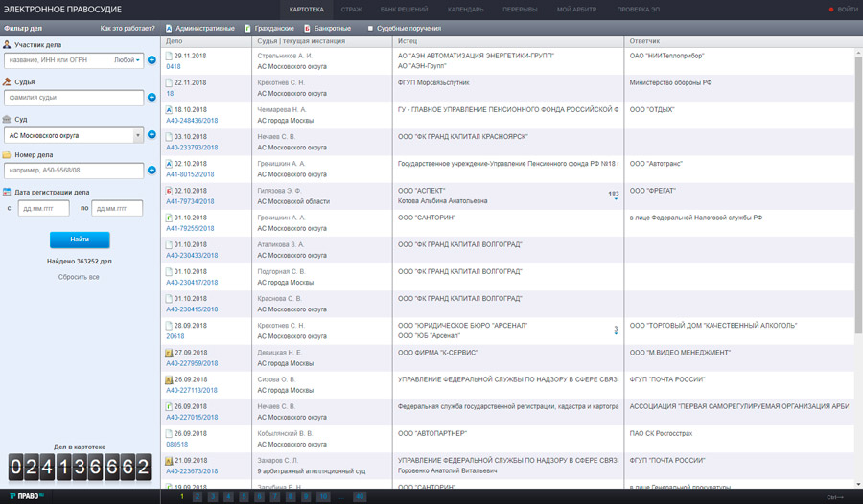Open the Перерывы tab
863x504 pixels.
pos(520,10)
